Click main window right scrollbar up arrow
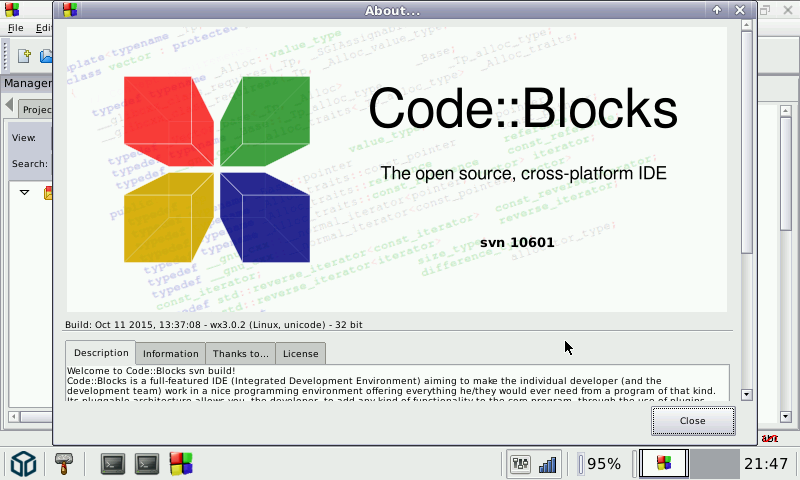 (786, 110)
